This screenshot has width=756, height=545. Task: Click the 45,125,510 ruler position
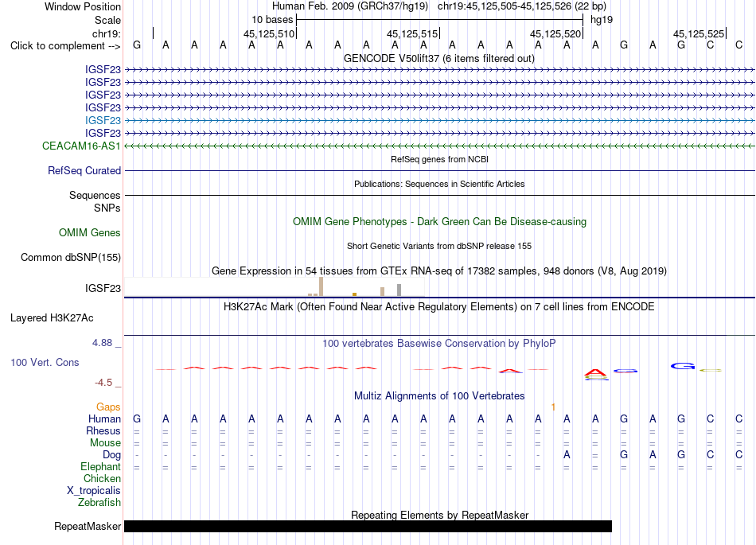(268, 33)
